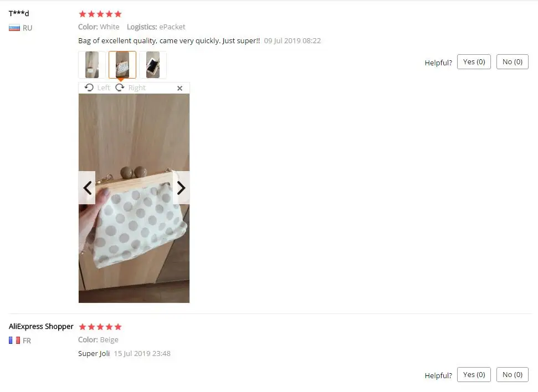Viewport: 538px width, 392px height.
Task: Open the third thumbnail showing a phone
Action: 153,65
